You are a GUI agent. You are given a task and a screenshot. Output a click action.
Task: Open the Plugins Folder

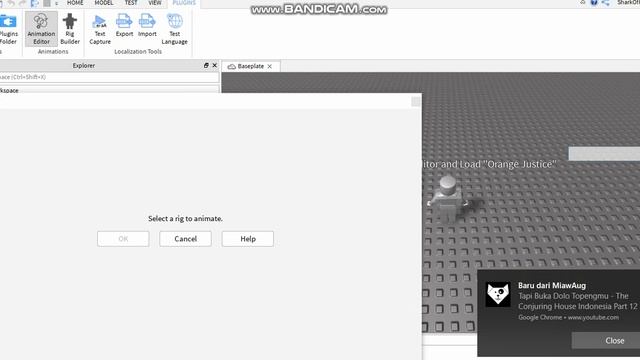coord(8,29)
